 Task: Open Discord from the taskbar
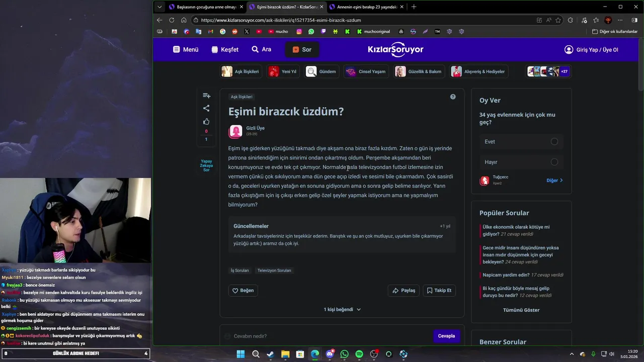coord(330,354)
